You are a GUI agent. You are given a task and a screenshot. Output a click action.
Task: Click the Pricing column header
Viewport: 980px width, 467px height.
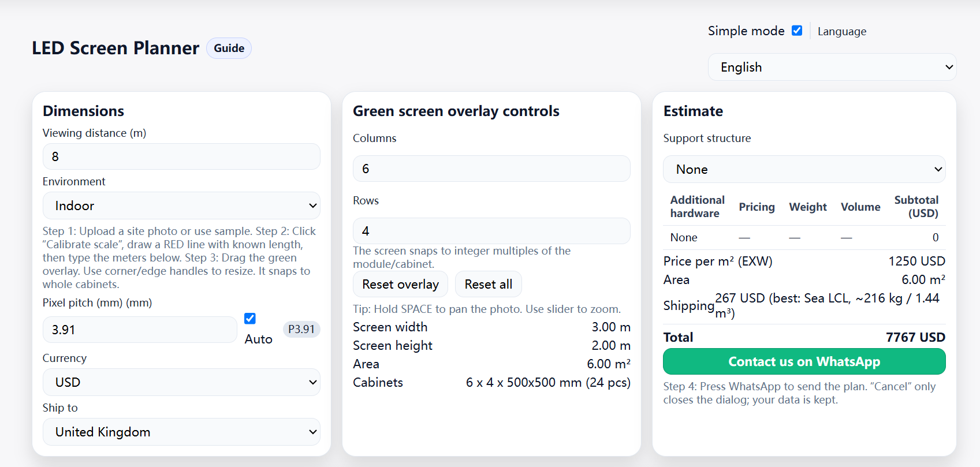coord(757,207)
